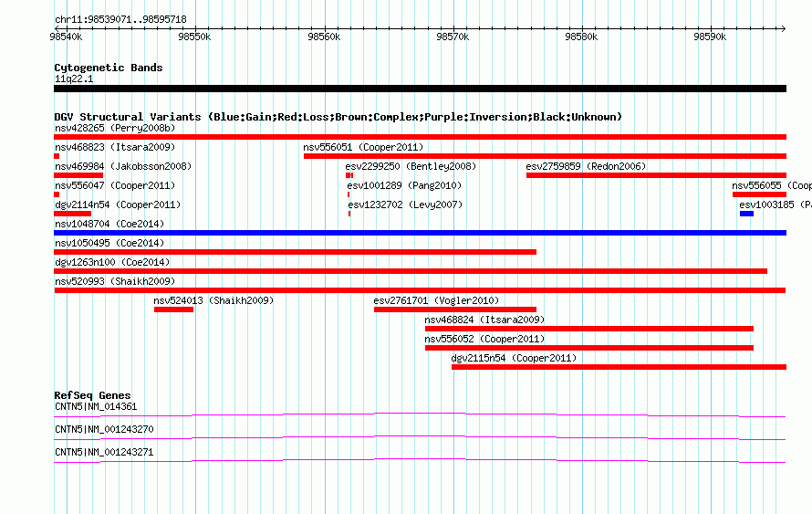Open the Cytogenetic Bands track heading
The image size is (812, 514).
click(109, 68)
